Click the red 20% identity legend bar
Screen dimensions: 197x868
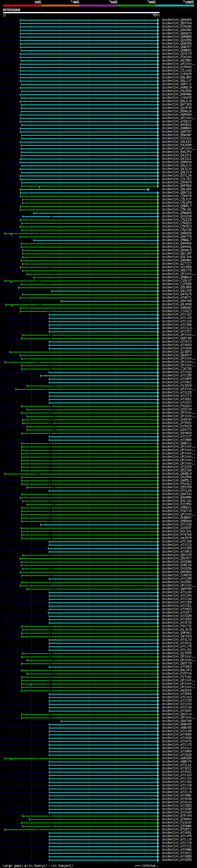(22, 6)
